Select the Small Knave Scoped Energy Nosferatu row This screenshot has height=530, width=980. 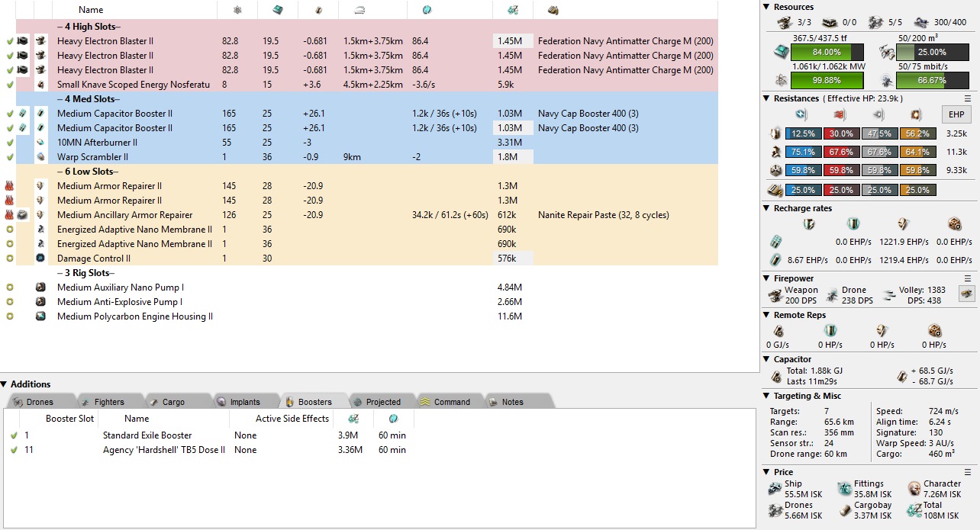(133, 85)
